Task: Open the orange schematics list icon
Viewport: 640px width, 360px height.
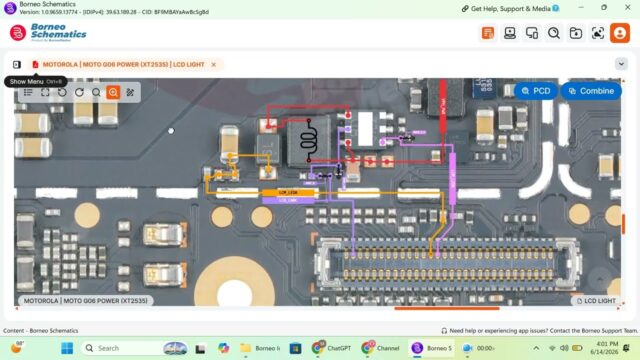Action: pyautogui.click(x=488, y=33)
